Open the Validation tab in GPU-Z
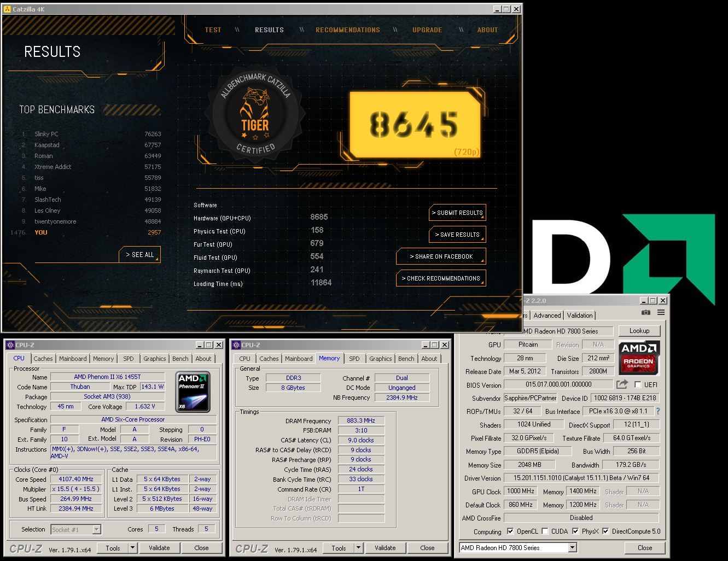This screenshot has height=561, width=728. tap(579, 315)
